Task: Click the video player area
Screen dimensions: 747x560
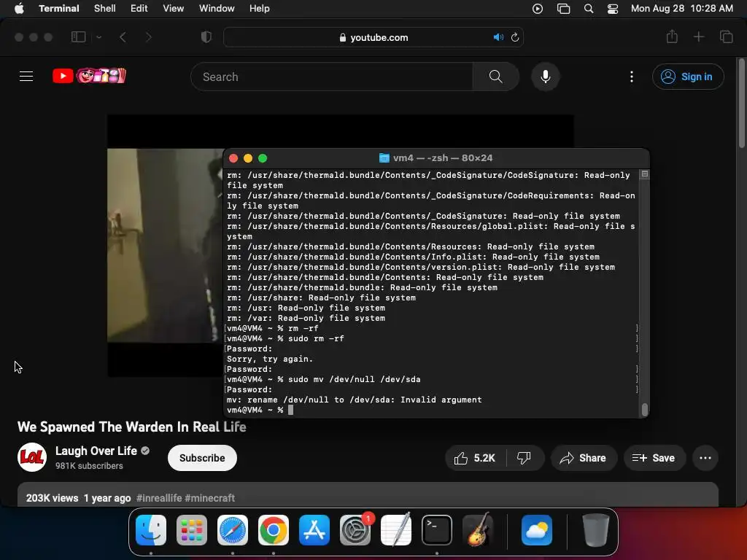Action: pos(165,245)
